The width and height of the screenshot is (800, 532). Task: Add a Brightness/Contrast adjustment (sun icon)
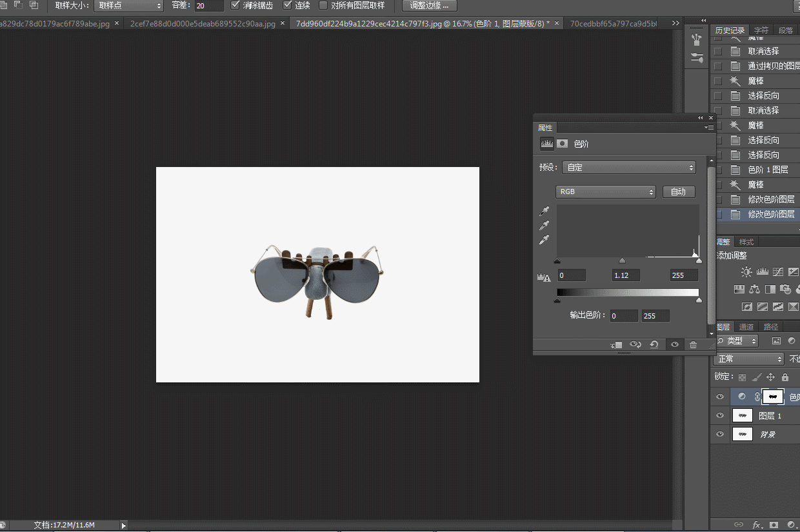746,272
